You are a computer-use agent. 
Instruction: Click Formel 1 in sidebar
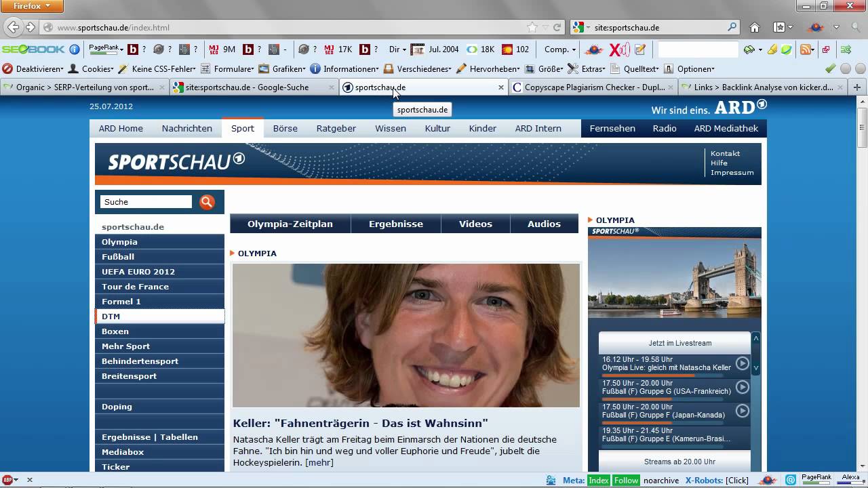click(x=159, y=302)
